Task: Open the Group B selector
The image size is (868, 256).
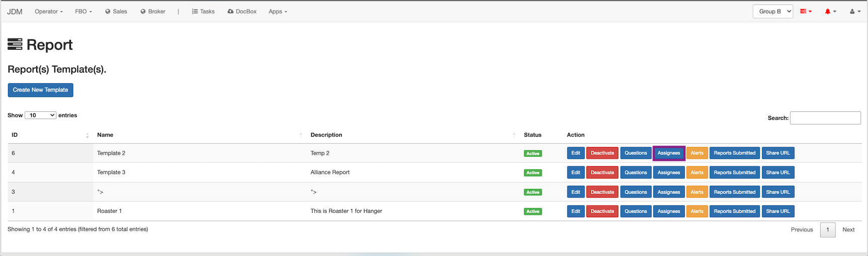Action: [772, 12]
